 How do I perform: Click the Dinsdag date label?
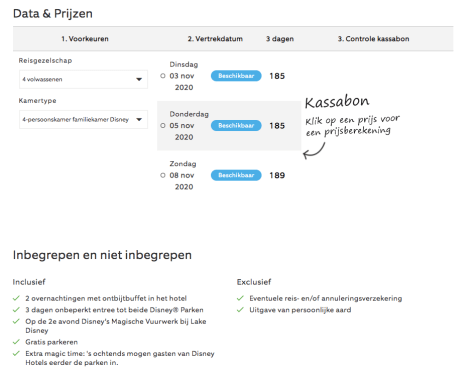(x=184, y=65)
